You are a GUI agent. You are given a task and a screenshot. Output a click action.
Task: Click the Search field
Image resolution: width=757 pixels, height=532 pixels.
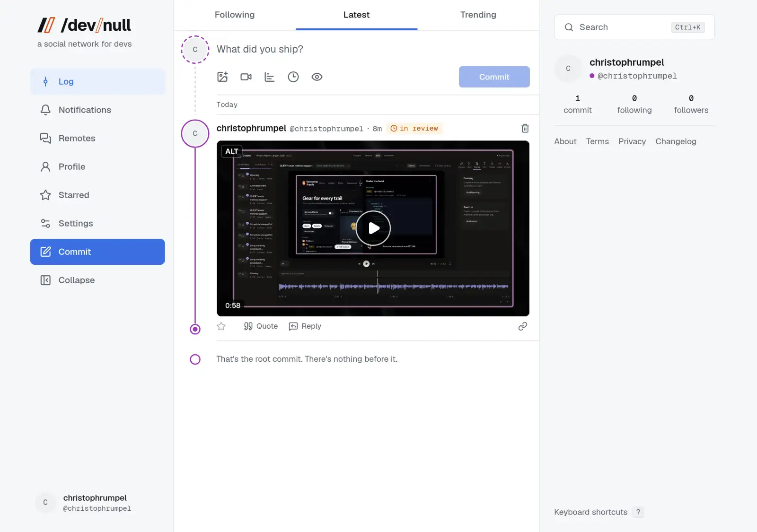click(634, 27)
